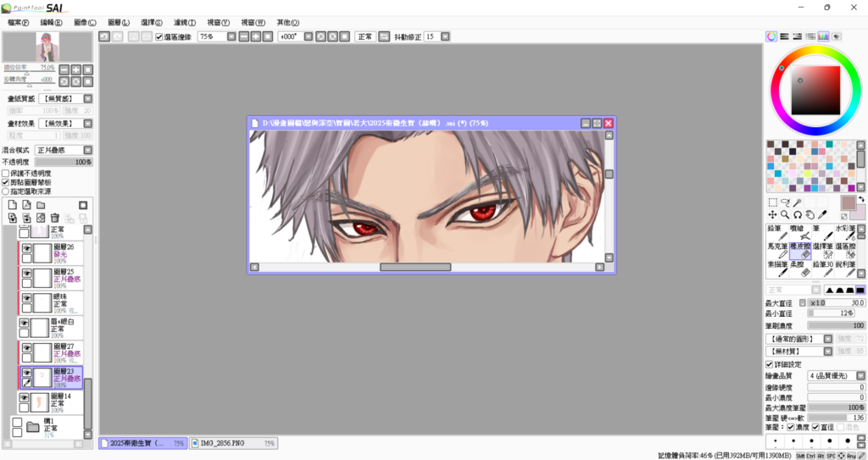This screenshot has height=460, width=868.
Task: Open zoom percentage 75% dropdown
Action: 231,36
